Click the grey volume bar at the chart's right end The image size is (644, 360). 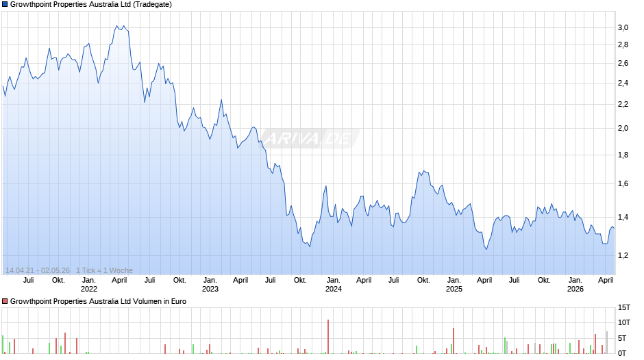tap(606, 342)
